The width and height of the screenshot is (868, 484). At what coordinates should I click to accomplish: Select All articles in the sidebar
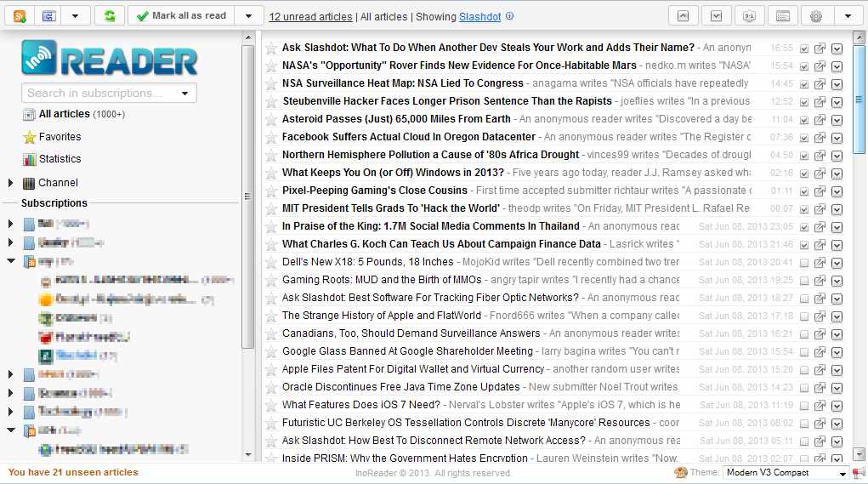pyautogui.click(x=64, y=114)
